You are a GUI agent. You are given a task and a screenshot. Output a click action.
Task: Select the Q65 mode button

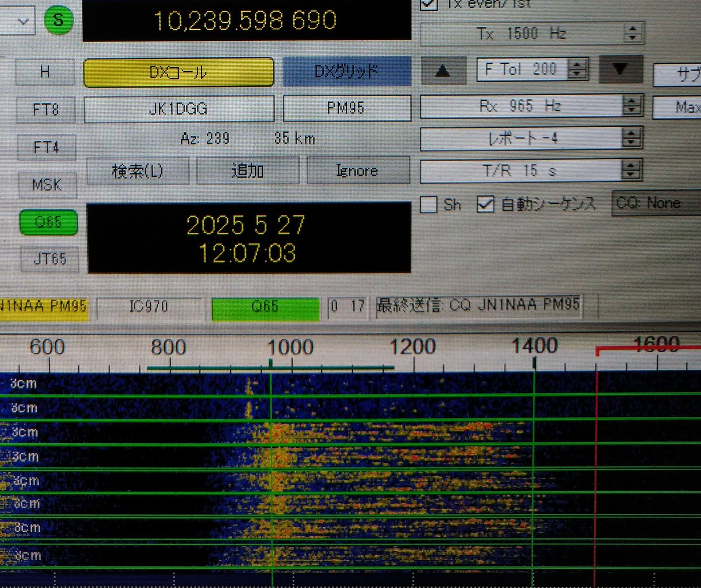point(49,222)
